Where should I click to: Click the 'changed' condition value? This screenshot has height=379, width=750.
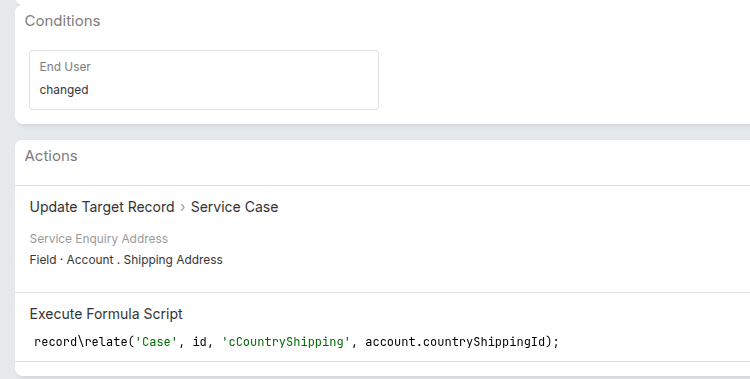64,90
